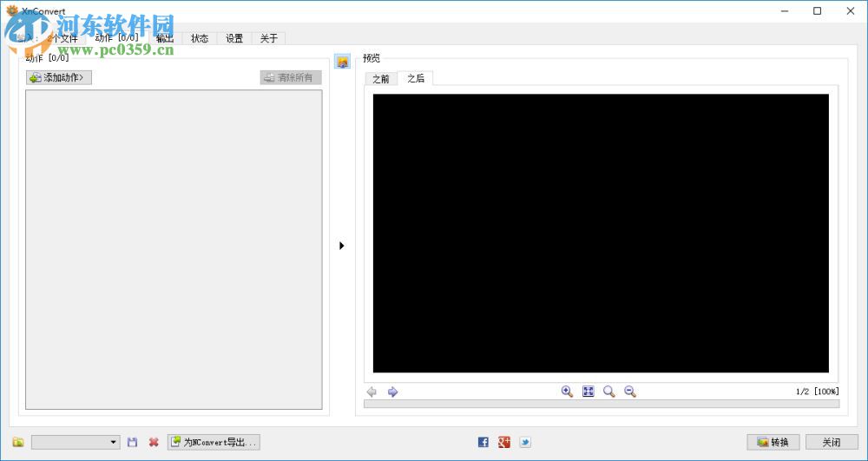Open the Twitter share icon
This screenshot has height=461, width=868.
(525, 442)
